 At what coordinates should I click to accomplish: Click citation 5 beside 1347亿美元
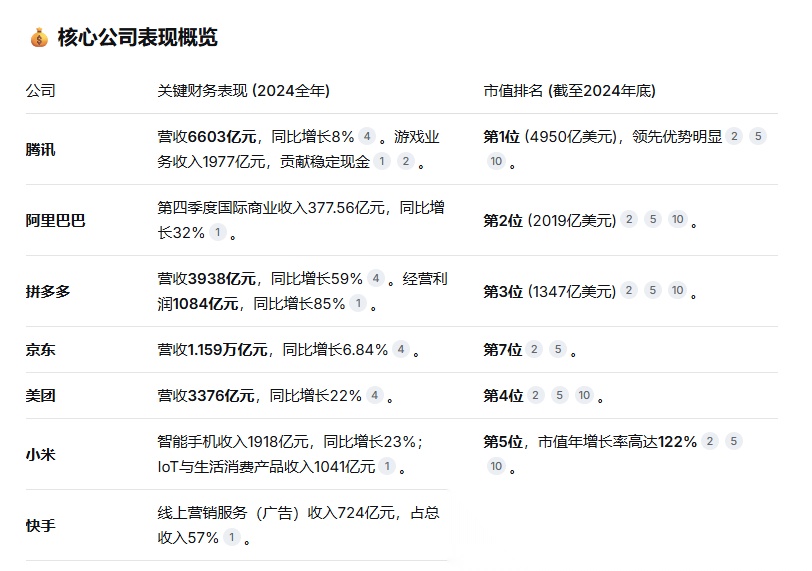coord(653,290)
